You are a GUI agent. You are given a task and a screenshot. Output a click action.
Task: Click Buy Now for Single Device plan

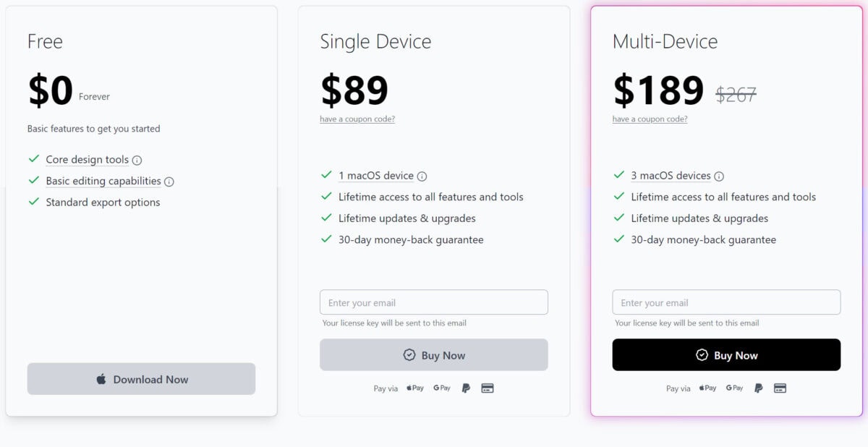pos(434,355)
